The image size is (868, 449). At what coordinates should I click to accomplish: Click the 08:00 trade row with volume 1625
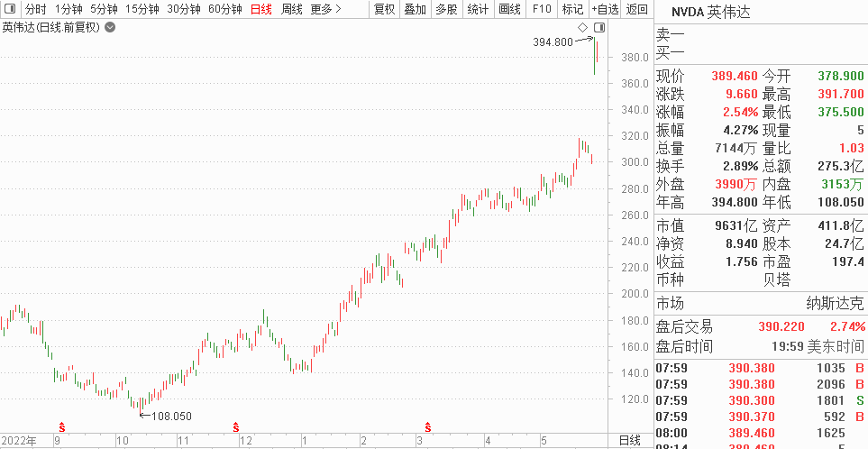[761, 433]
